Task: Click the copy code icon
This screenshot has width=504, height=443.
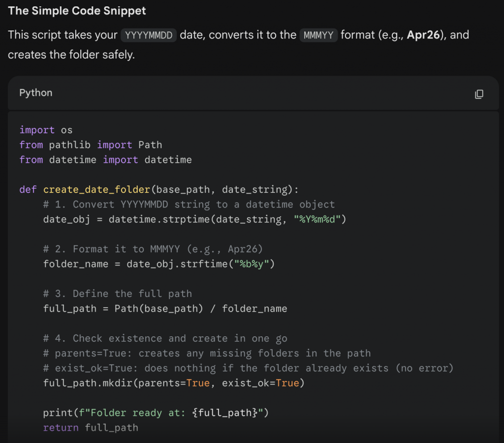Action: click(479, 94)
